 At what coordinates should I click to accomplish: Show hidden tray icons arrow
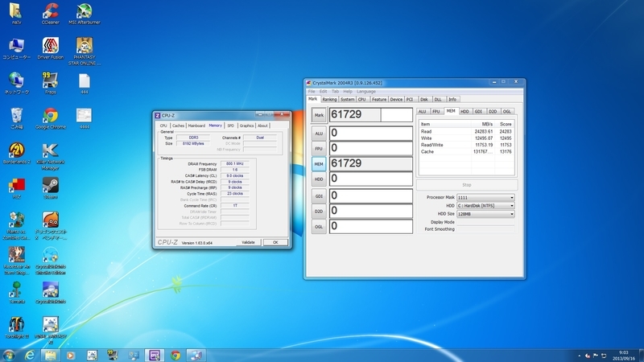(579, 356)
